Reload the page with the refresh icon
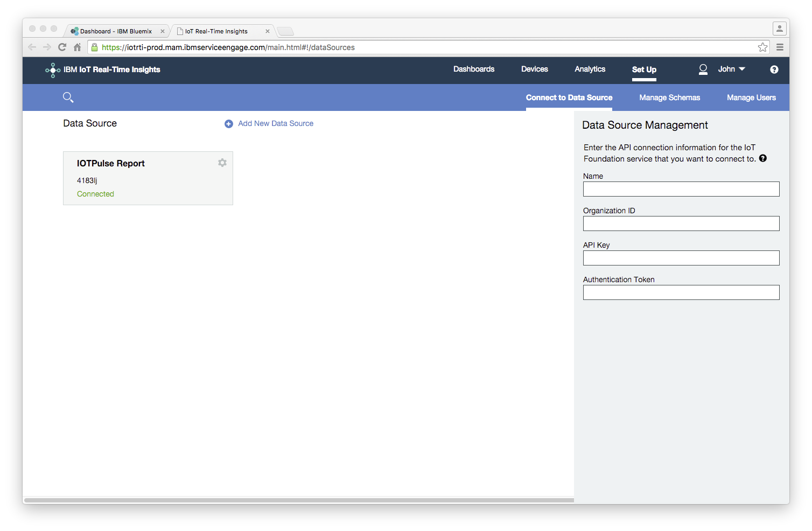Screen dimensions: 812x531 (62, 47)
